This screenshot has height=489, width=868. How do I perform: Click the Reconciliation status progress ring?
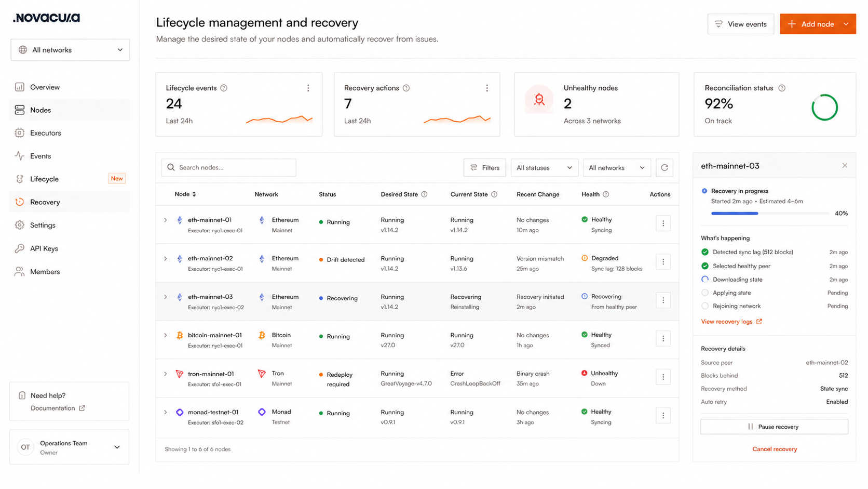click(824, 108)
